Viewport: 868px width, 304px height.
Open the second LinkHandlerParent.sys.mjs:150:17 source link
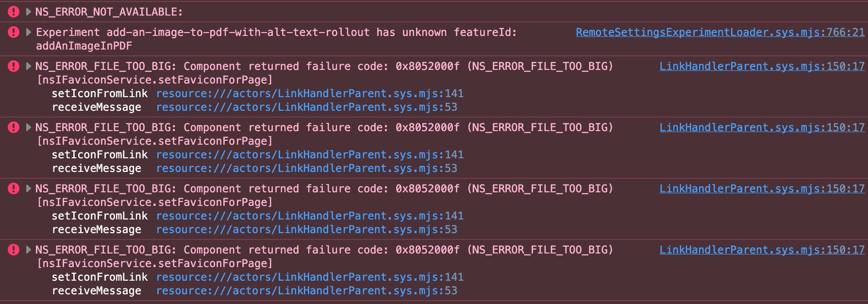pos(762,128)
